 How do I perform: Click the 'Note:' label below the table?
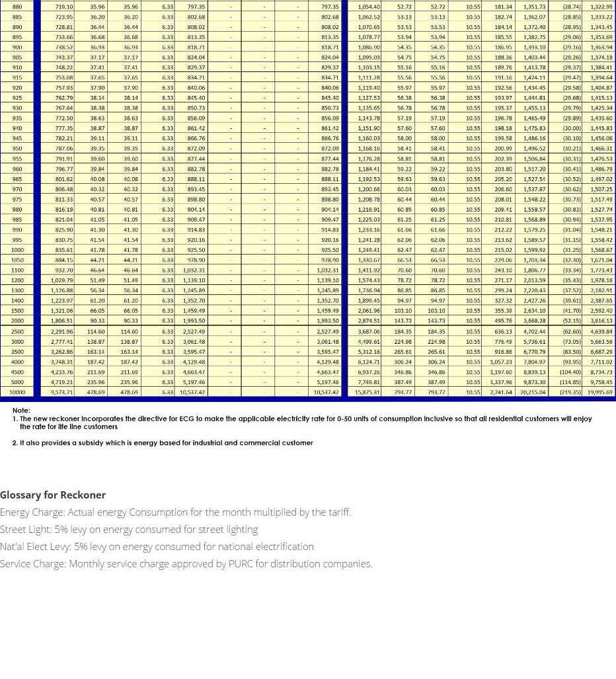click(x=21, y=411)
